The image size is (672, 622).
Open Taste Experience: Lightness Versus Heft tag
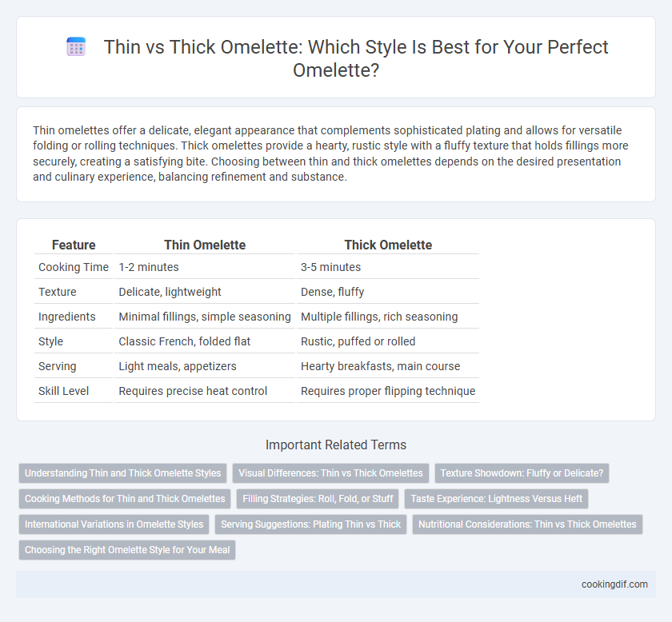tap(496, 499)
